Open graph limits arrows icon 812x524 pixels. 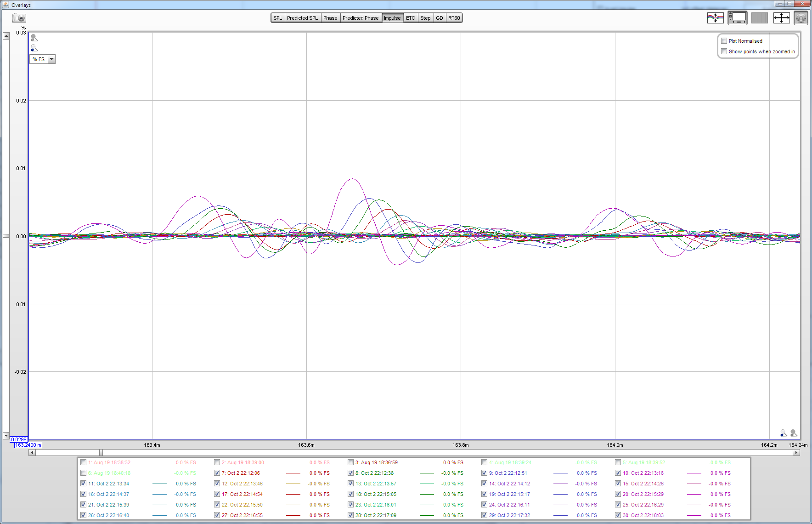(781, 18)
